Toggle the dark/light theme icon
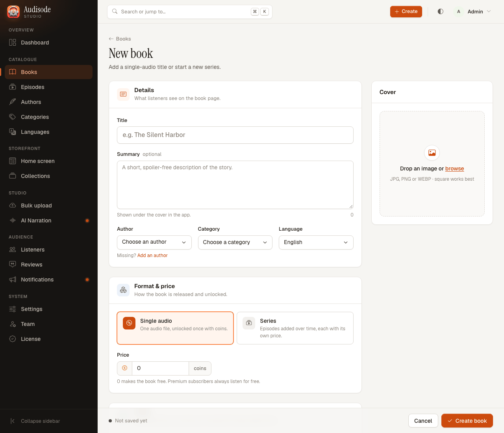Image resolution: width=504 pixels, height=433 pixels. 441,11
